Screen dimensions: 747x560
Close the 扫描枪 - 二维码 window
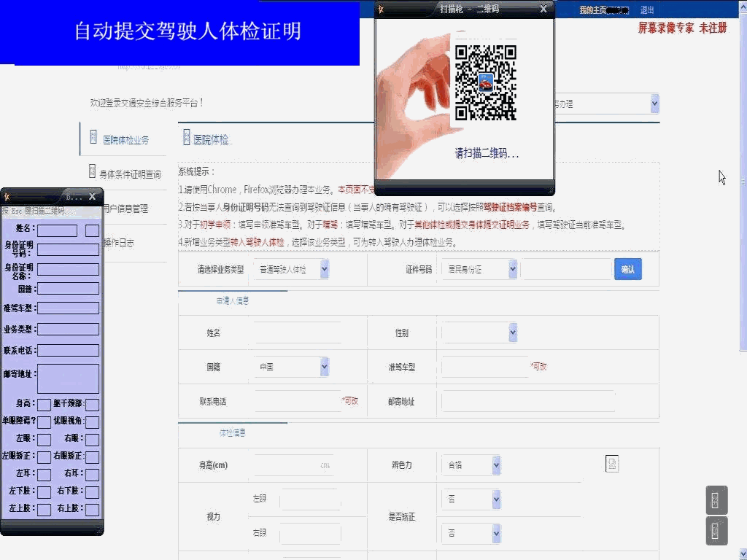pyautogui.click(x=543, y=9)
